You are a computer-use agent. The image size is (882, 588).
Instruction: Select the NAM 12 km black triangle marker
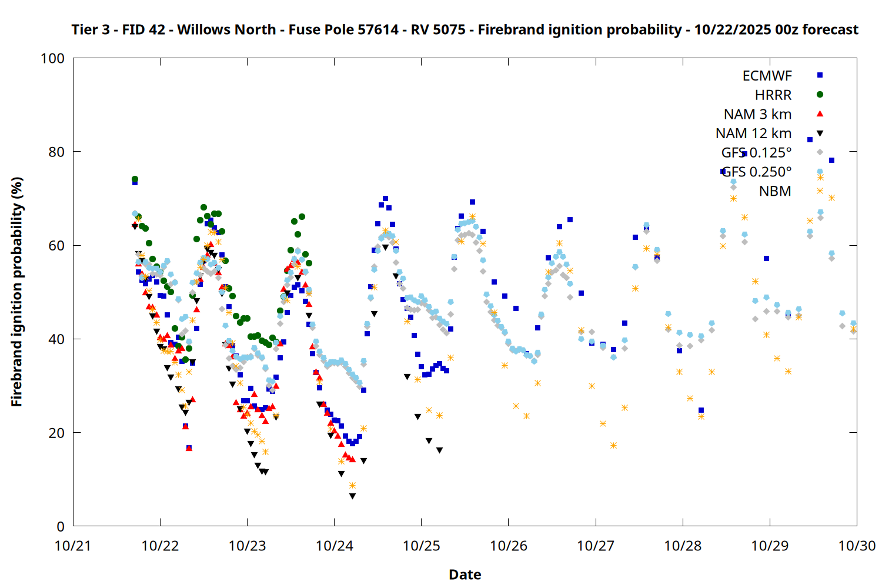[x=820, y=133]
